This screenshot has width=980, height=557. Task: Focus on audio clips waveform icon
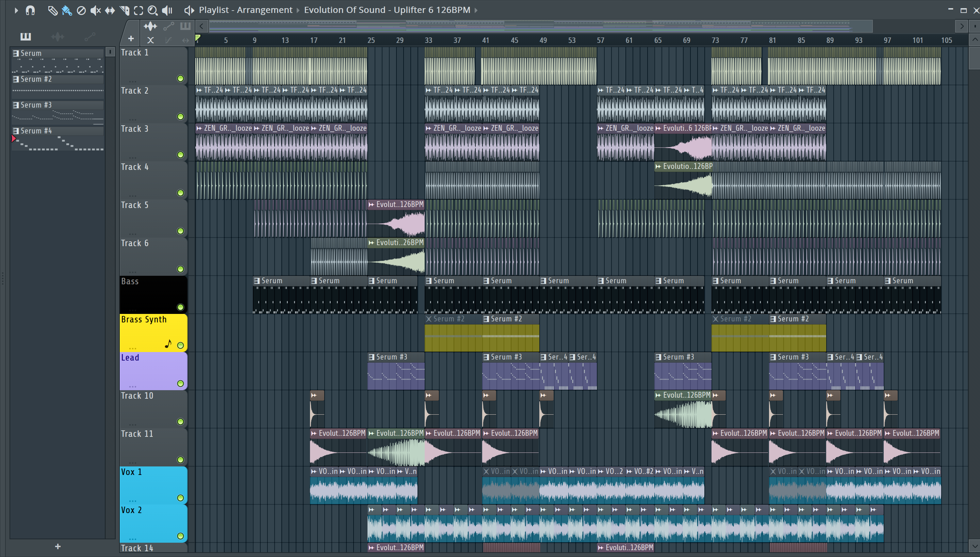pyautogui.click(x=150, y=27)
